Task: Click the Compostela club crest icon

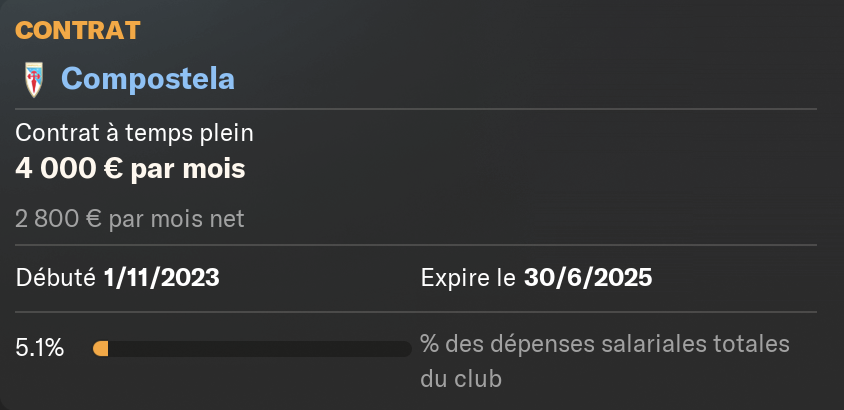Action: (34, 80)
